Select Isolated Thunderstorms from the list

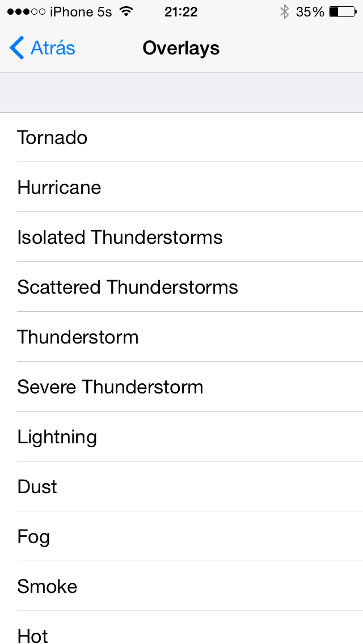click(181, 238)
